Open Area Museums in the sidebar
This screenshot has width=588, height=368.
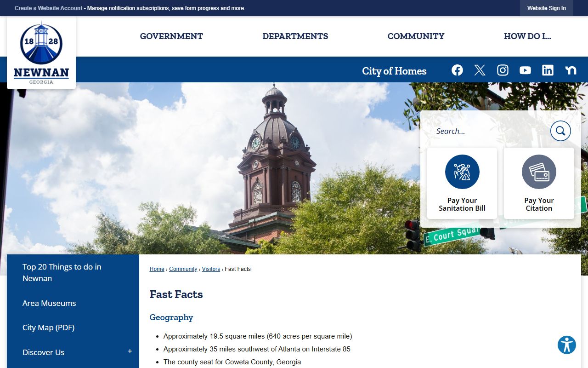click(49, 303)
